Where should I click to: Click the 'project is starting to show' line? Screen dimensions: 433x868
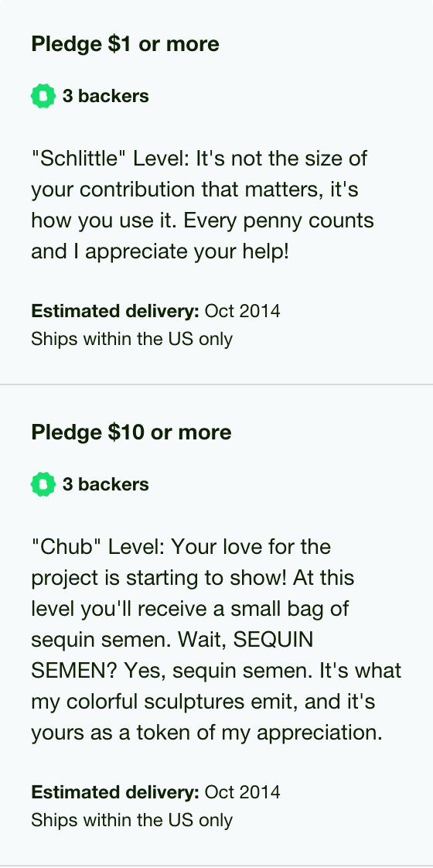193,577
